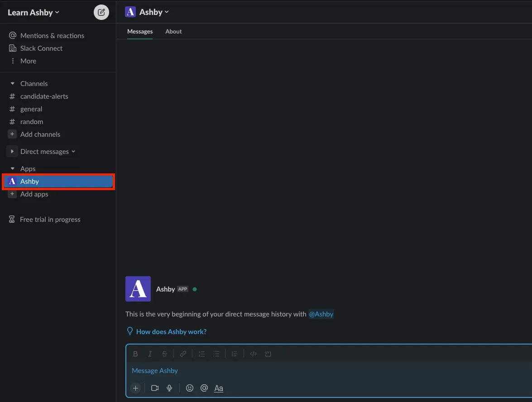Toggle the Aa formatting toolbar

tap(219, 388)
